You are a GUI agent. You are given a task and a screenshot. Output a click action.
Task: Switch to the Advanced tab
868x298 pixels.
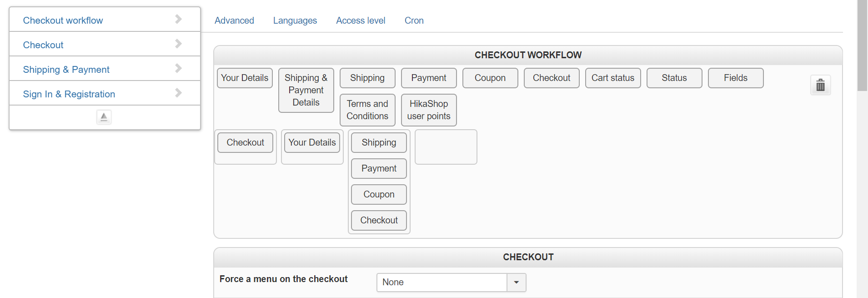[234, 20]
